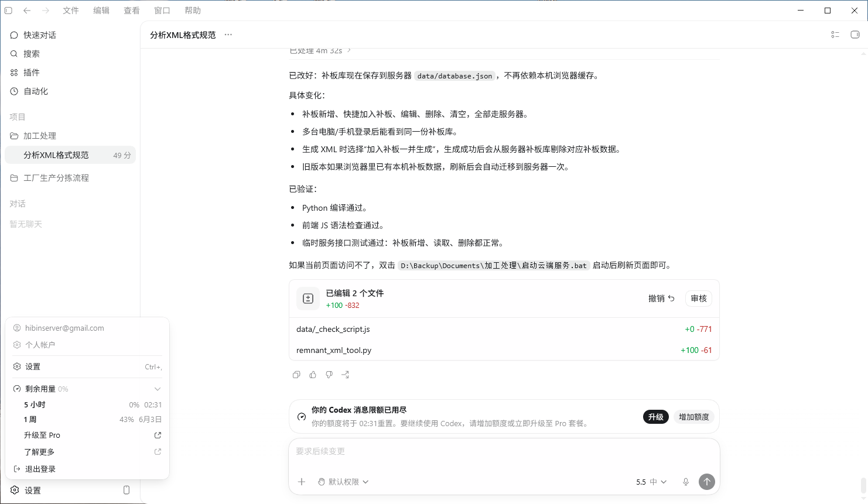Open the 窗口 menu
This screenshot has height=504, width=868.
pyautogui.click(x=162, y=11)
